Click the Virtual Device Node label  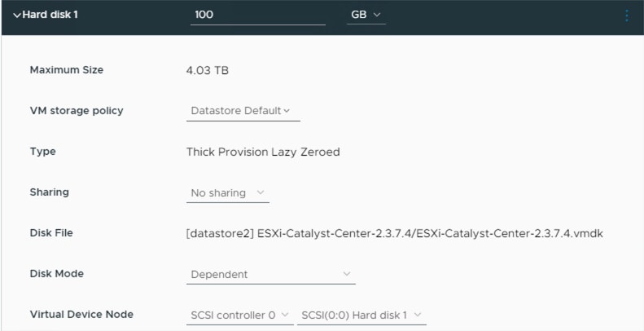[81, 314]
